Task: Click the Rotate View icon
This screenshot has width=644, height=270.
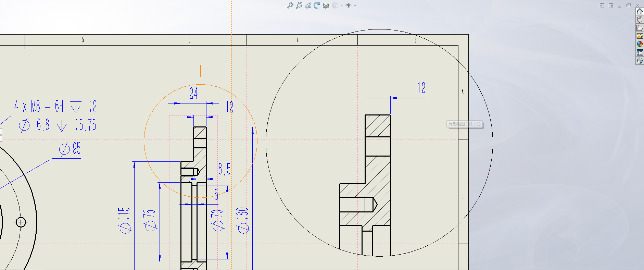Action: 317,5
